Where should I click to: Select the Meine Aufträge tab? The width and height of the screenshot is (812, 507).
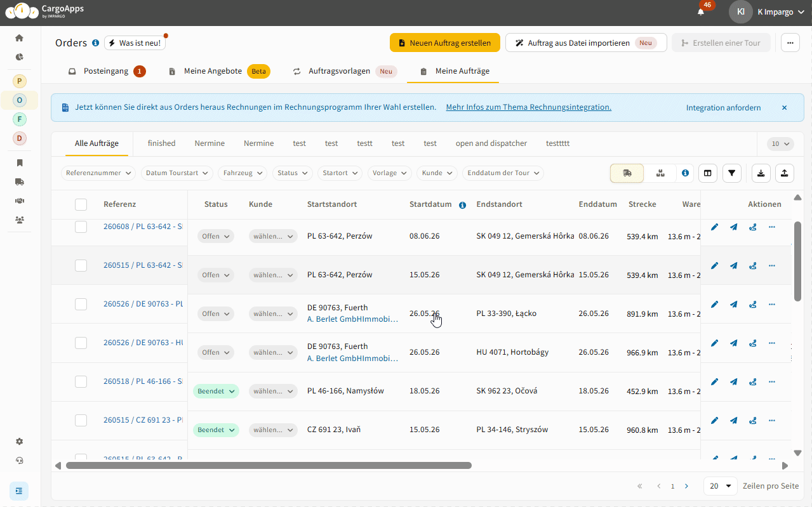point(453,71)
